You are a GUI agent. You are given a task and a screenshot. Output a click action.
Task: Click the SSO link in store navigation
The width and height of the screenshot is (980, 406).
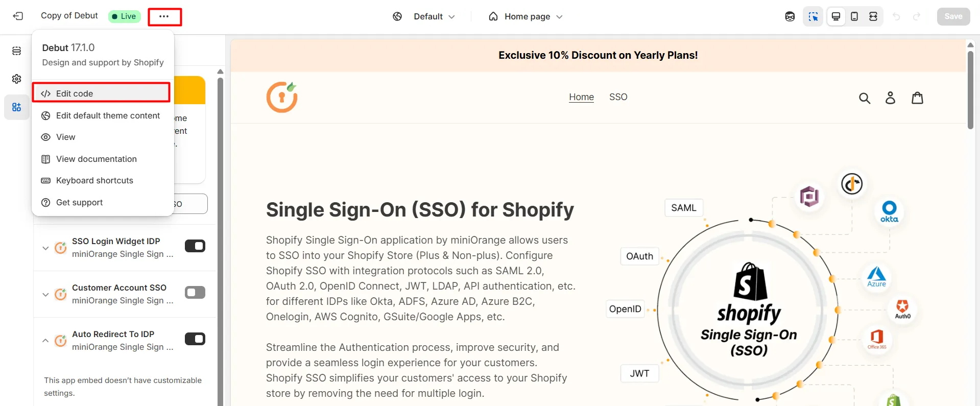[618, 97]
